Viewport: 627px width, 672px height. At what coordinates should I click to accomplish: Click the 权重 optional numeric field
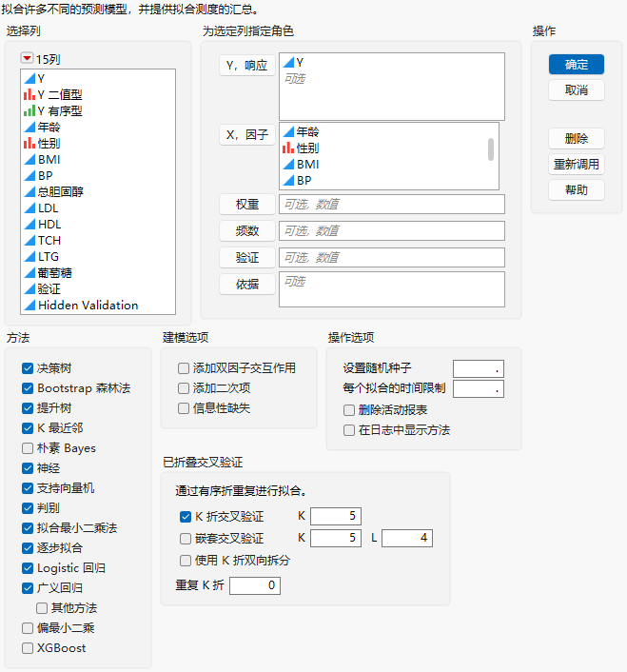click(x=392, y=205)
